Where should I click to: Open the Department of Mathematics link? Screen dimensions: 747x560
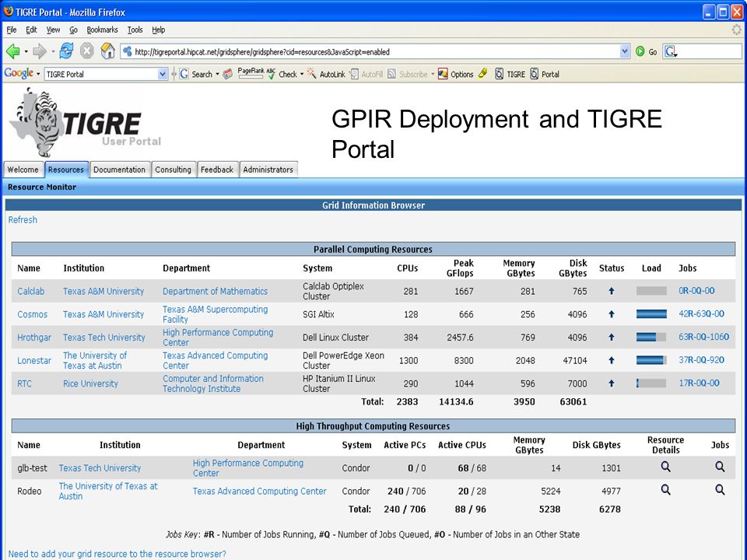[216, 291]
